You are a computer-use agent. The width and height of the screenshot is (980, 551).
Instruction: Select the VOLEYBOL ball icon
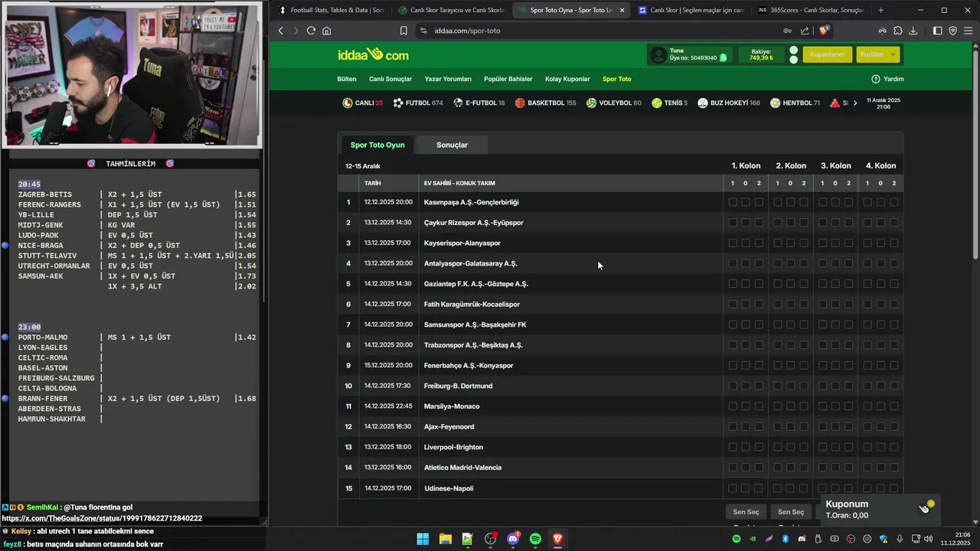click(591, 103)
